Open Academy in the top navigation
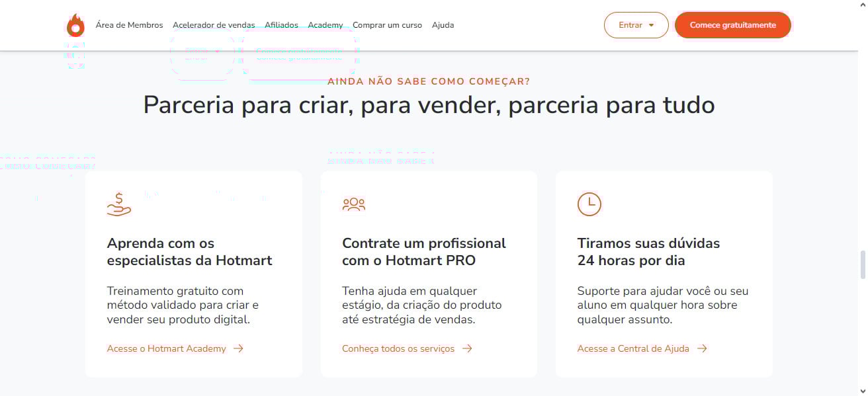The height and width of the screenshot is (396, 868). (x=325, y=25)
